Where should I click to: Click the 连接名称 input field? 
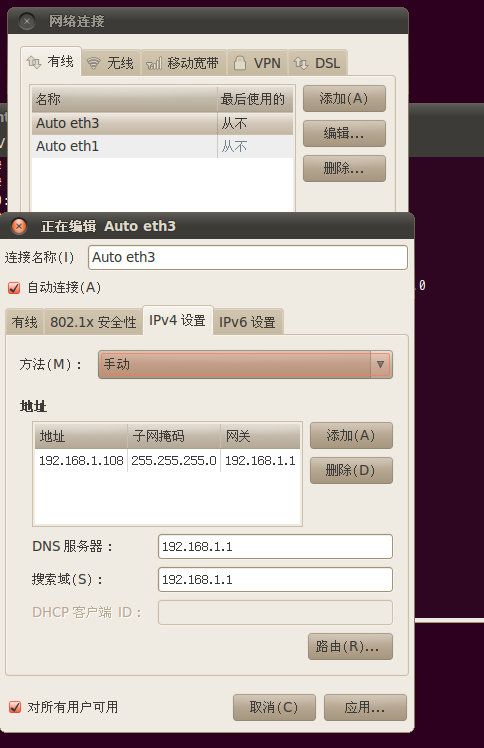click(248, 258)
